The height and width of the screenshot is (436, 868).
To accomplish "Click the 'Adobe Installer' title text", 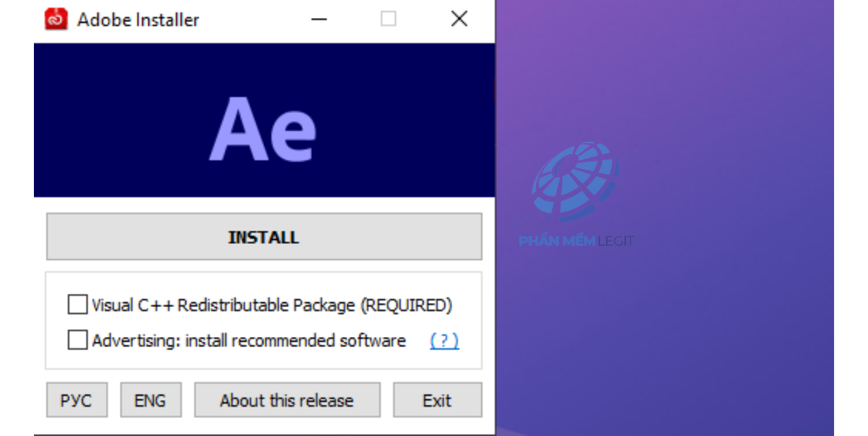I will click(x=138, y=20).
